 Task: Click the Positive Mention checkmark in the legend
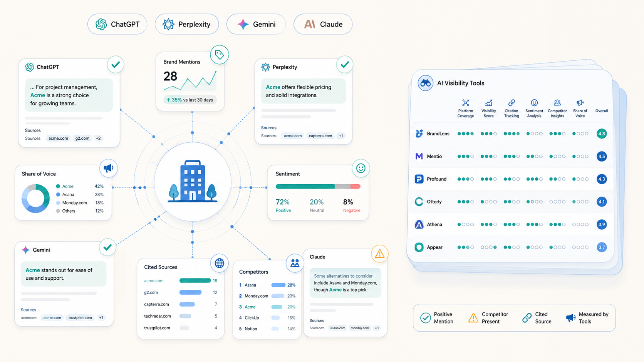coord(426,318)
